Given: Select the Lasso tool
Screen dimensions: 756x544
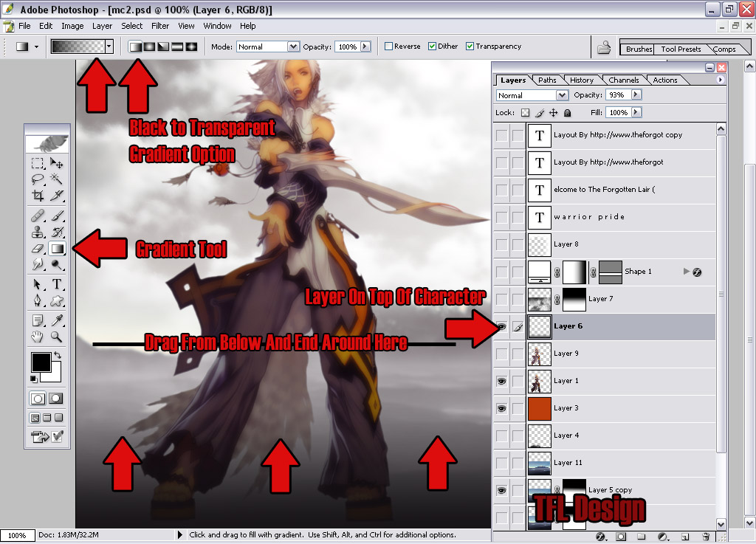Looking at the screenshot, I should pos(38,179).
